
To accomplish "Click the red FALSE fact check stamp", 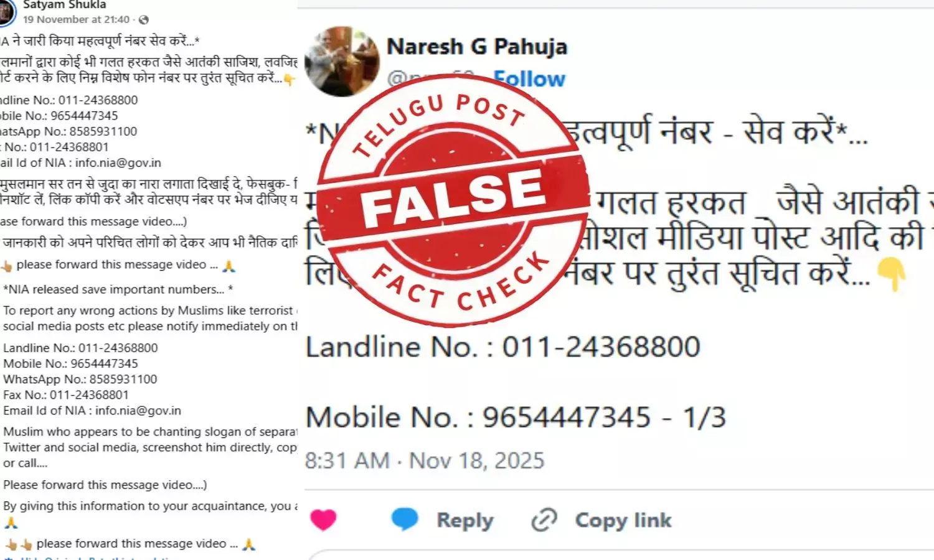I will tap(453, 200).
